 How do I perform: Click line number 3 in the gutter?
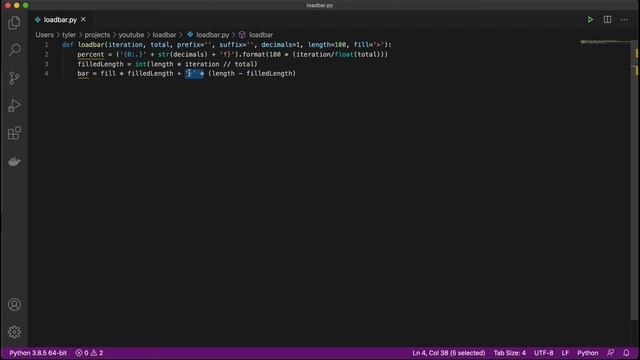46,64
